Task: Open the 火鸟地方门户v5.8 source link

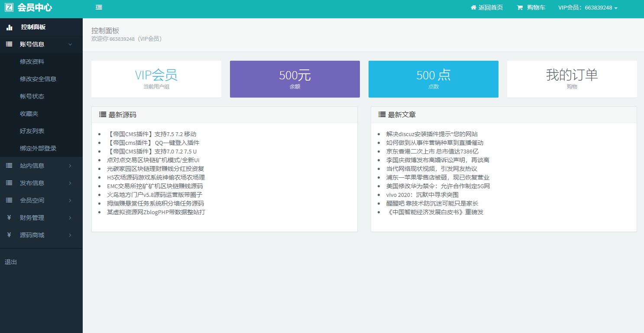Action: [155, 195]
